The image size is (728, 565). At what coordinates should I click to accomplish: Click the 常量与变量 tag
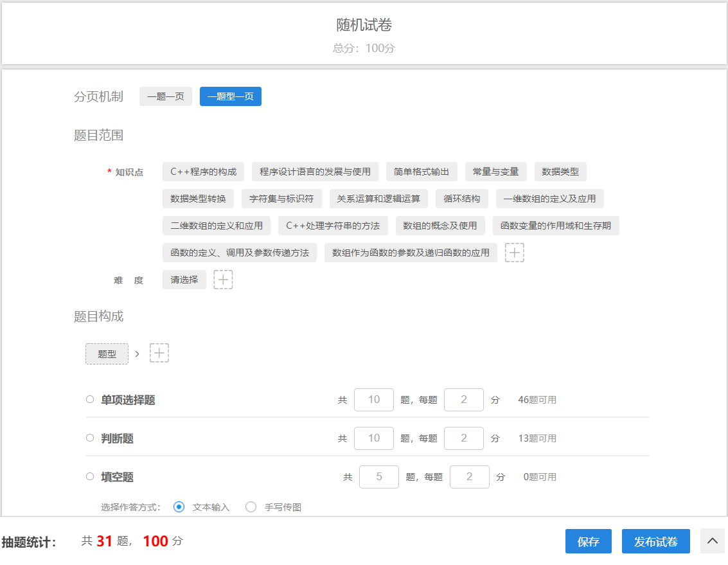pos(496,172)
